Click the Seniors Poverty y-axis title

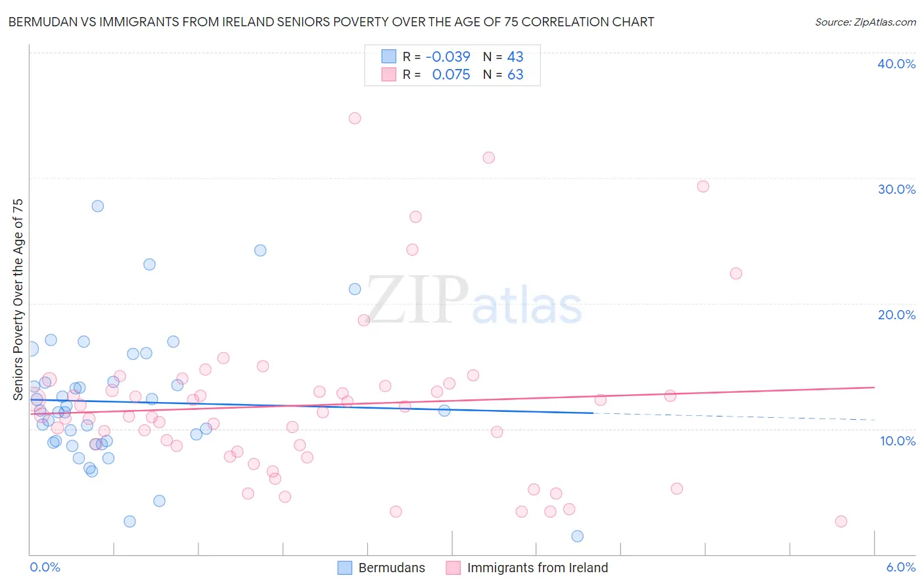18,300
